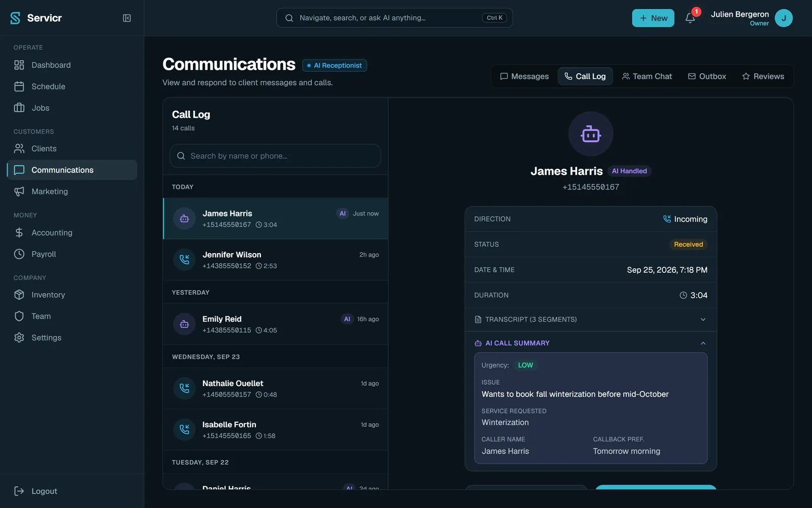Viewport: 812px width, 508px height.
Task: Open the Reviews tab
Action: [x=763, y=76]
